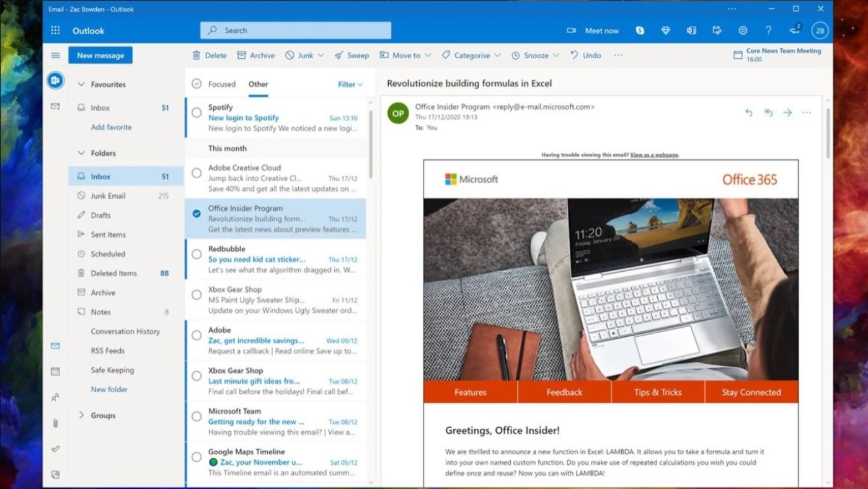Image resolution: width=868 pixels, height=489 pixels.
Task: Open View as a webpage link
Action: point(654,155)
